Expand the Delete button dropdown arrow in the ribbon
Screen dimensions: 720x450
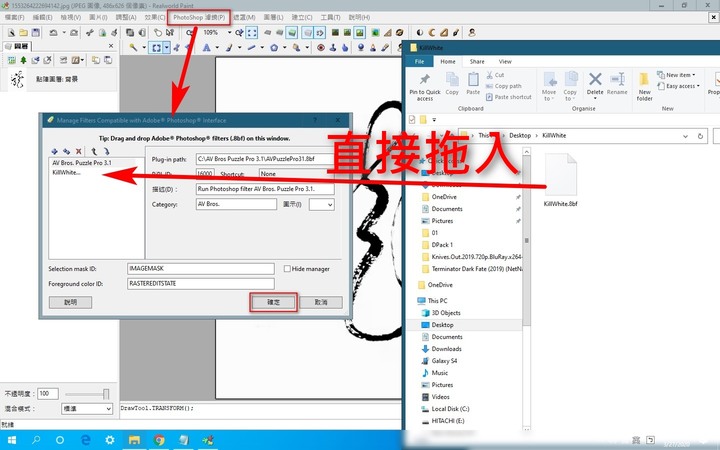[x=595, y=98]
